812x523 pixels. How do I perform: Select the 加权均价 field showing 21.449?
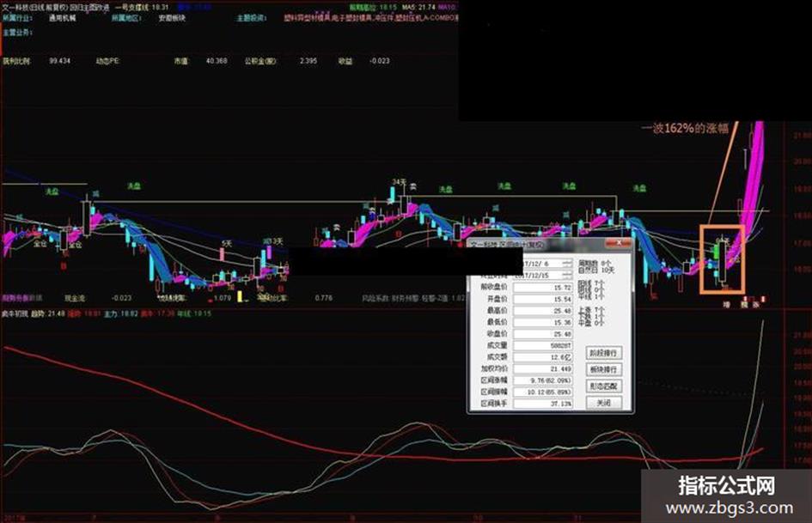point(543,368)
